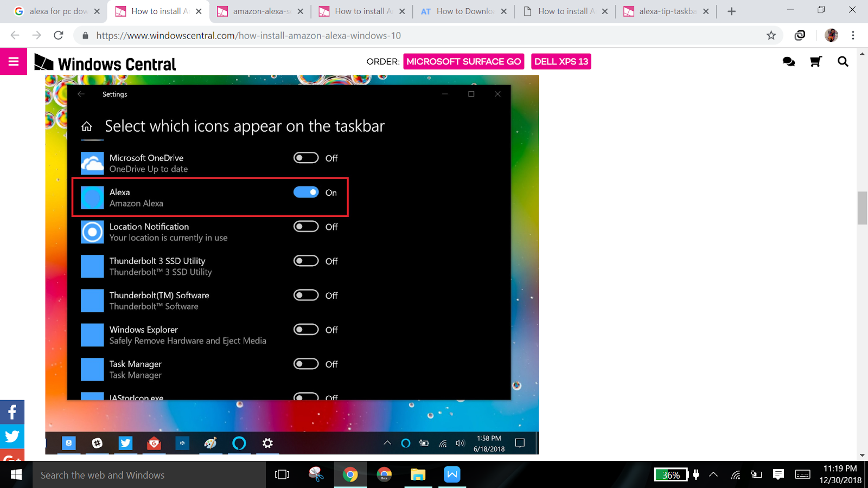Open the Windows Start menu

[x=16, y=475]
